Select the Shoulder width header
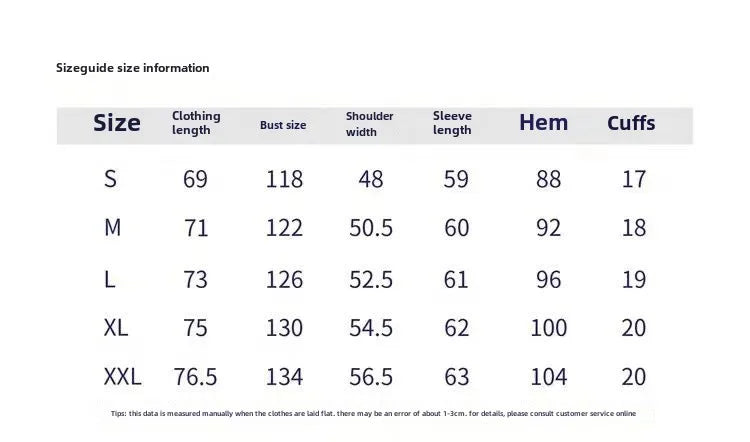The image size is (750, 442). 370,124
